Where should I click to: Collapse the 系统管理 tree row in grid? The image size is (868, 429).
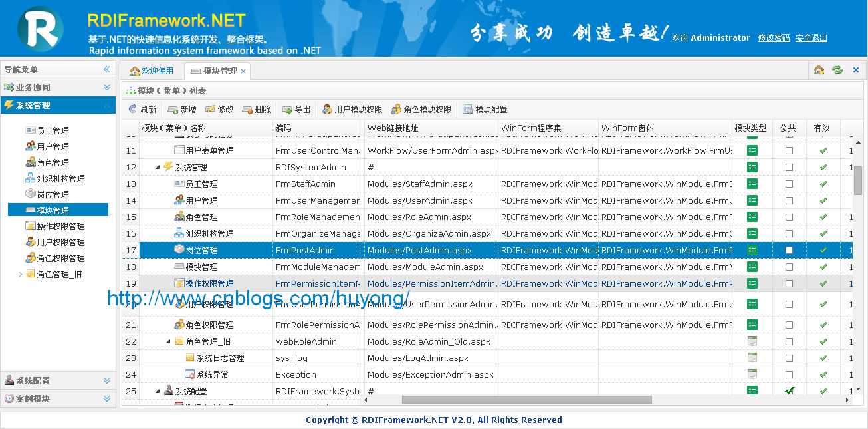click(158, 167)
